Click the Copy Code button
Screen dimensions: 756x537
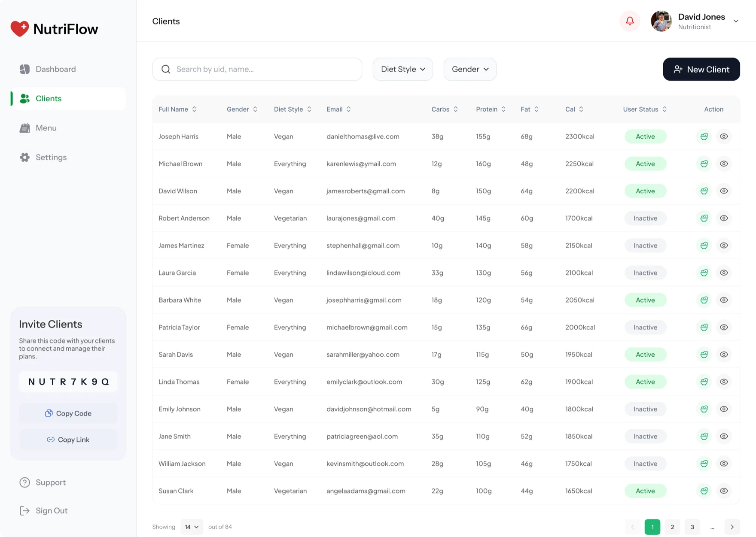[x=68, y=413]
